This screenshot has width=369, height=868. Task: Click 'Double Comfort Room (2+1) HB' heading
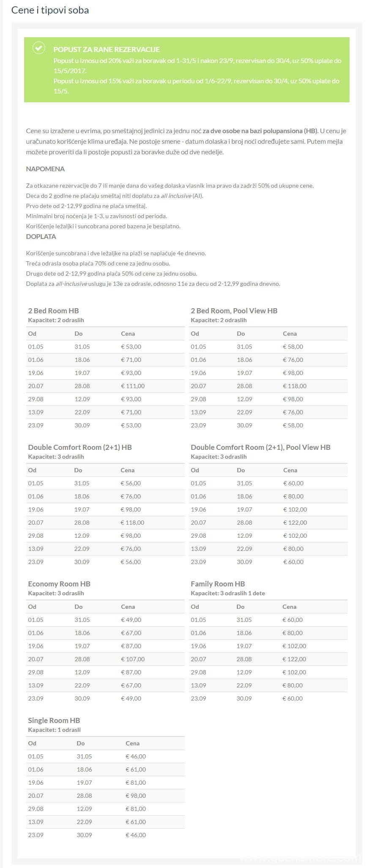[80, 447]
